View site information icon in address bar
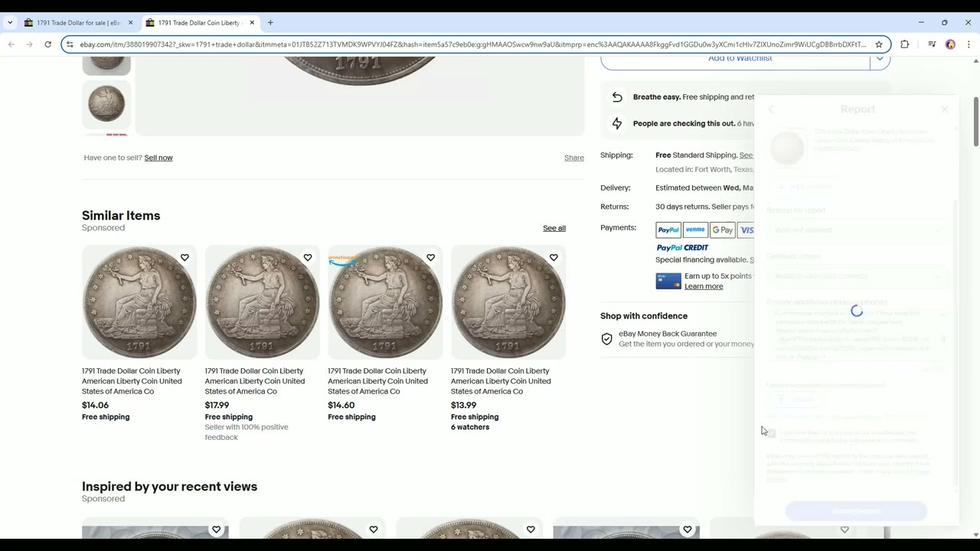The image size is (980, 551). 70,44
